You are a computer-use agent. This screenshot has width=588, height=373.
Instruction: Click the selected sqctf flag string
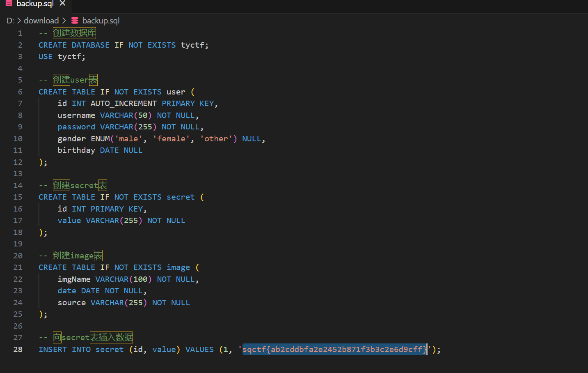(x=334, y=350)
